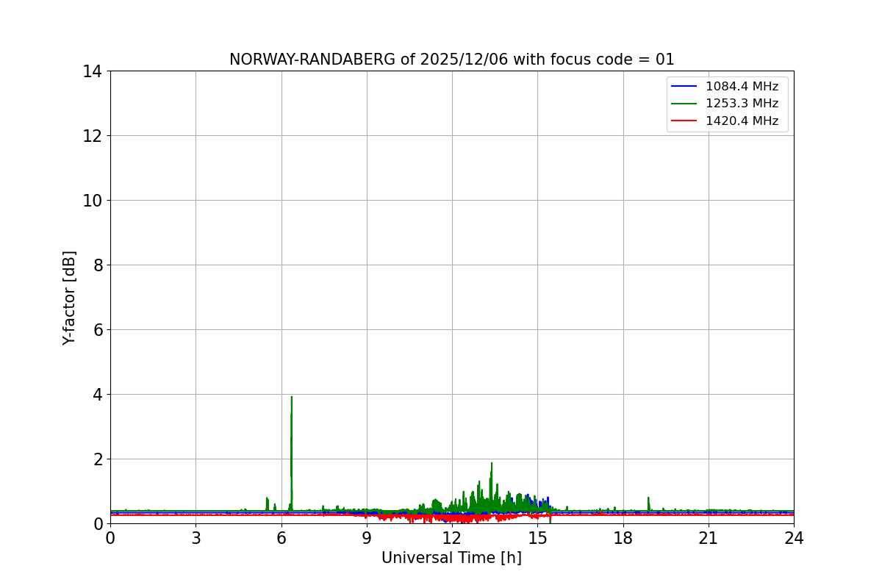Click the Universal Time [h] axis label
This screenshot has height=588, width=882.
point(451,558)
